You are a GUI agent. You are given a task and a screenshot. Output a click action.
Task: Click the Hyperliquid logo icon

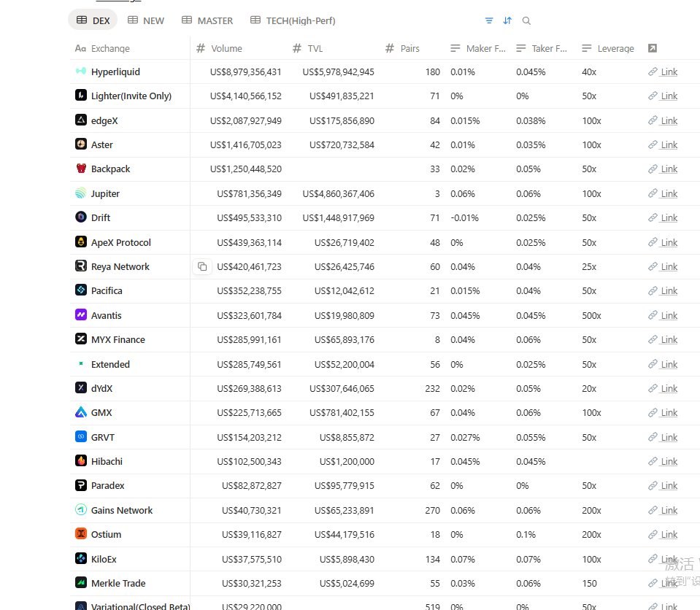tap(81, 72)
